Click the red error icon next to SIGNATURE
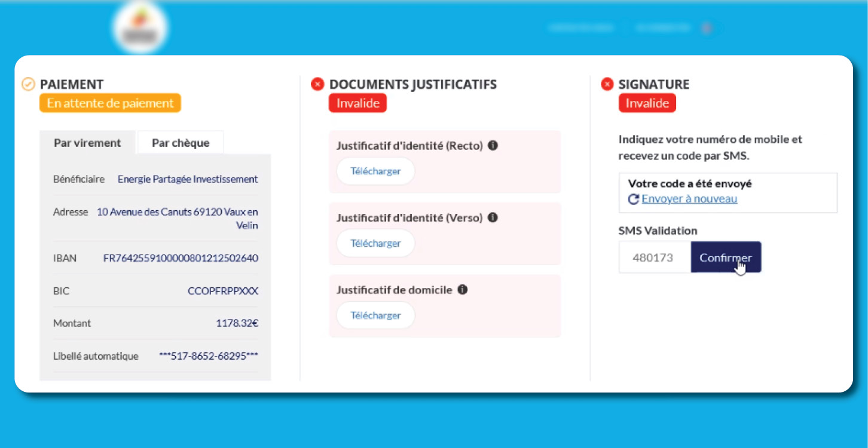 (607, 84)
